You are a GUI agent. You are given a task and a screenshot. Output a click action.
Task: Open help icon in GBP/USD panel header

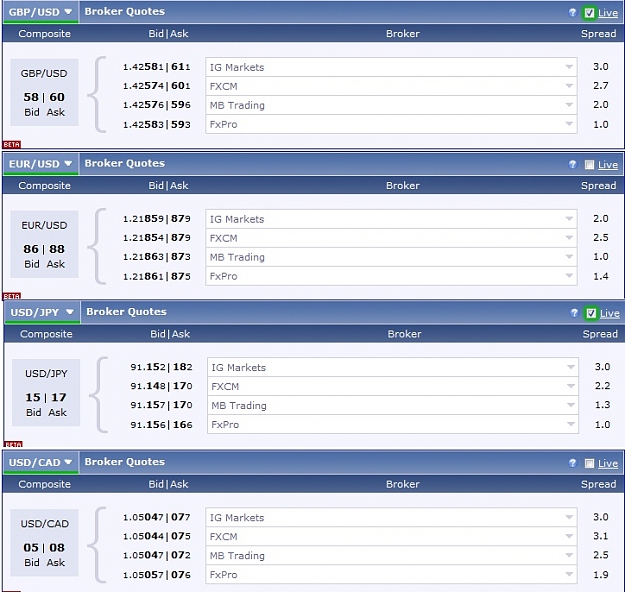pyautogui.click(x=572, y=12)
